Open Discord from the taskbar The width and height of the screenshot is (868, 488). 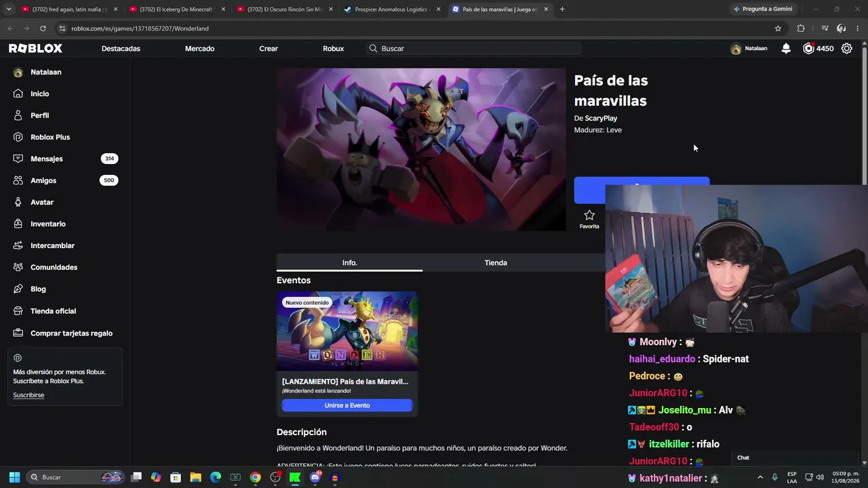click(x=315, y=477)
